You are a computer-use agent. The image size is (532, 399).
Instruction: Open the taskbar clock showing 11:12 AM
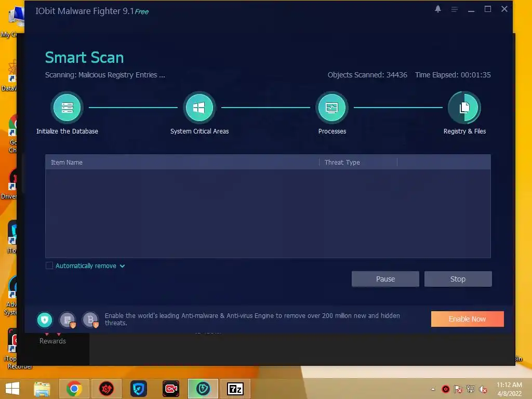[509, 389]
